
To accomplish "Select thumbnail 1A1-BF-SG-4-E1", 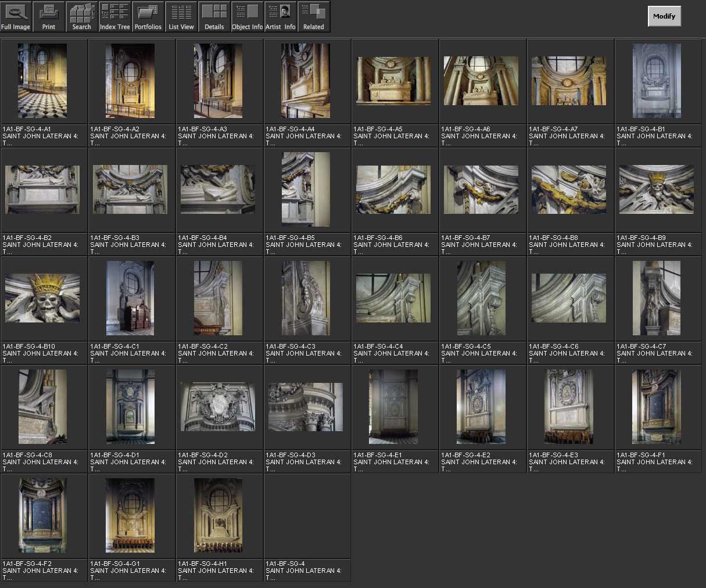I will 393,407.
